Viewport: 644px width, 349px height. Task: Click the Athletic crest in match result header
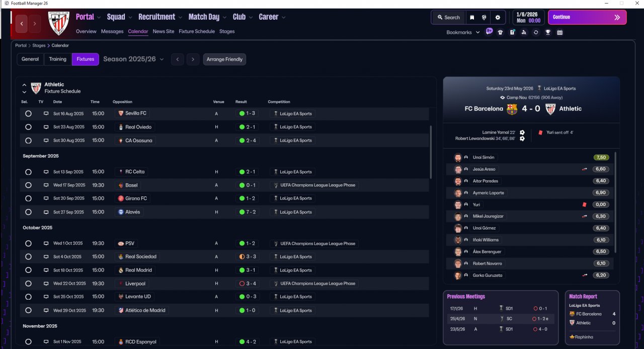tap(550, 109)
